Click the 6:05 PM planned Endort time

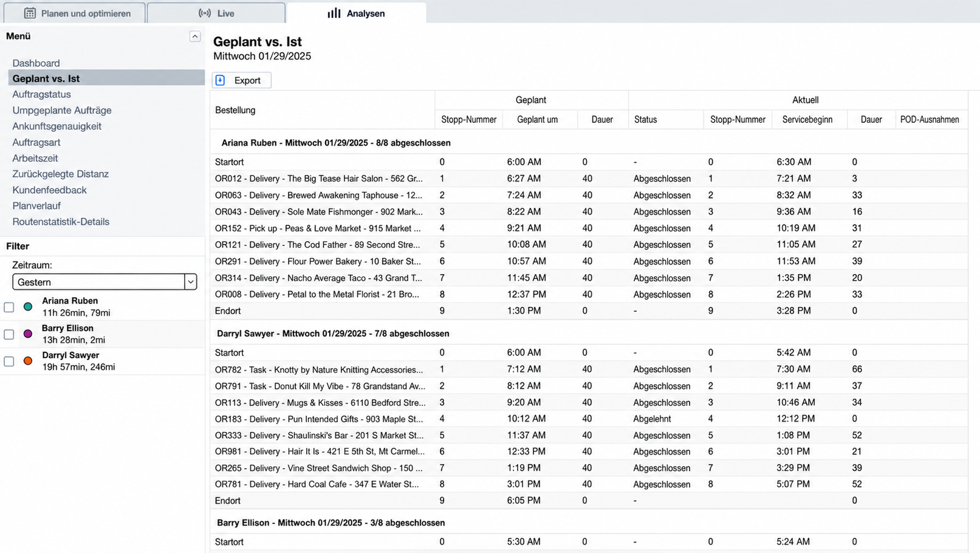(523, 501)
